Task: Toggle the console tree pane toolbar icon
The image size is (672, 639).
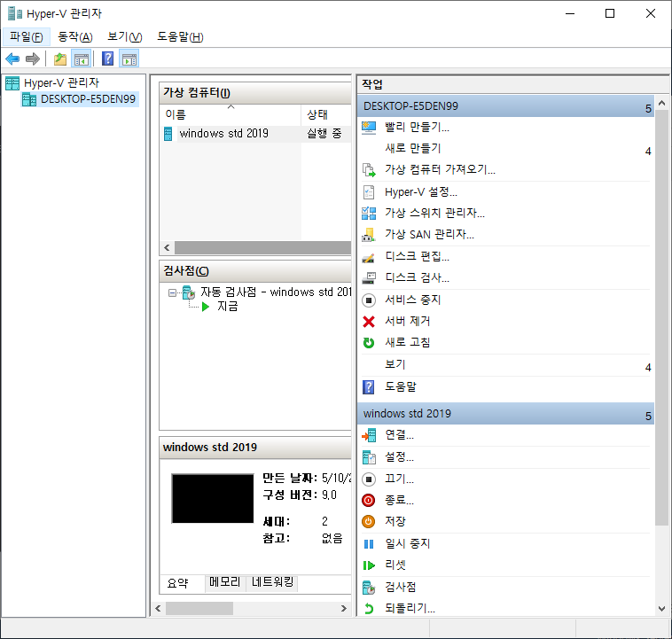Action: 82,58
